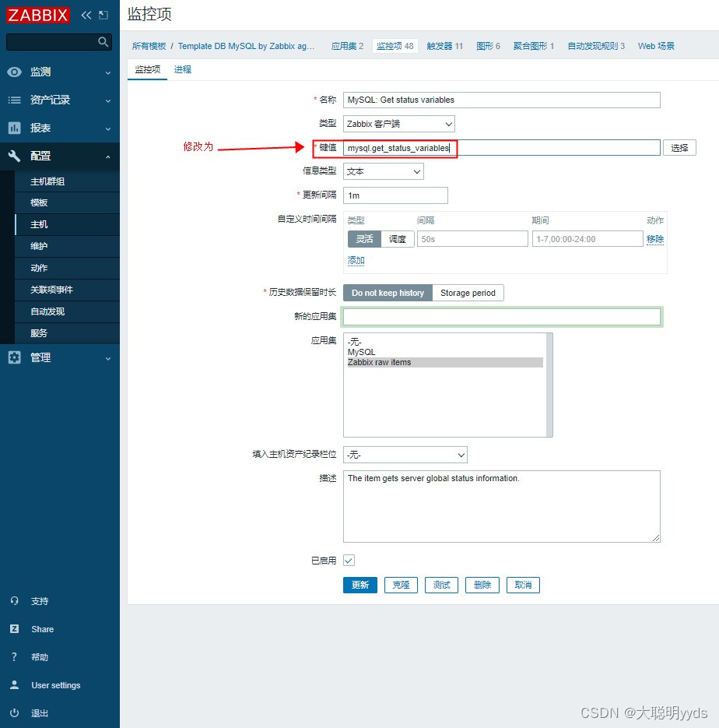Click the reports bar chart icon

coord(14,128)
